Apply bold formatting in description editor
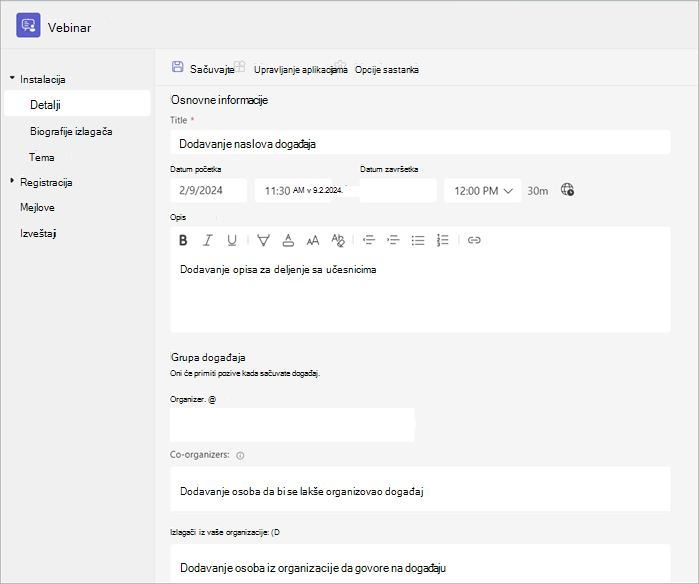699x584 pixels. pyautogui.click(x=183, y=240)
